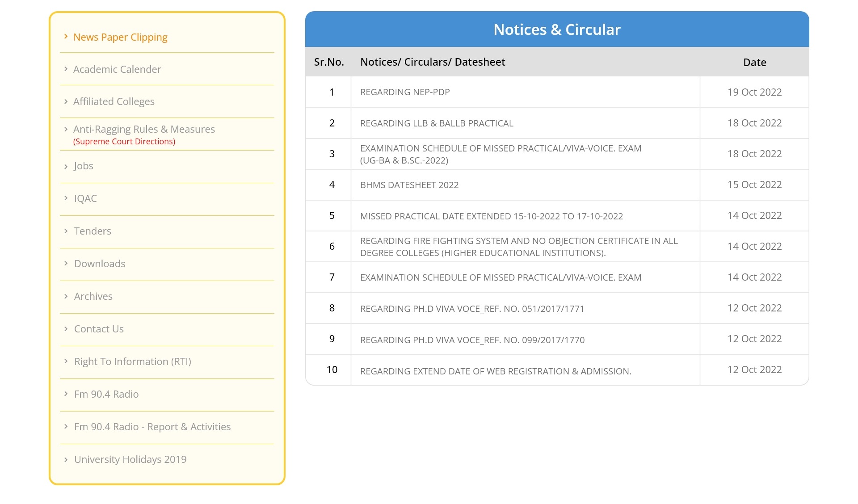Open University Holidays 2019 entry
The width and height of the screenshot is (858, 504).
[130, 459]
